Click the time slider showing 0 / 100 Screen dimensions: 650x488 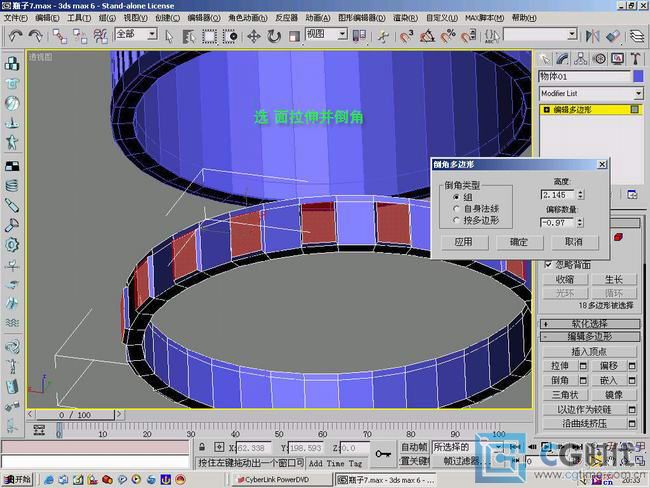click(x=75, y=415)
